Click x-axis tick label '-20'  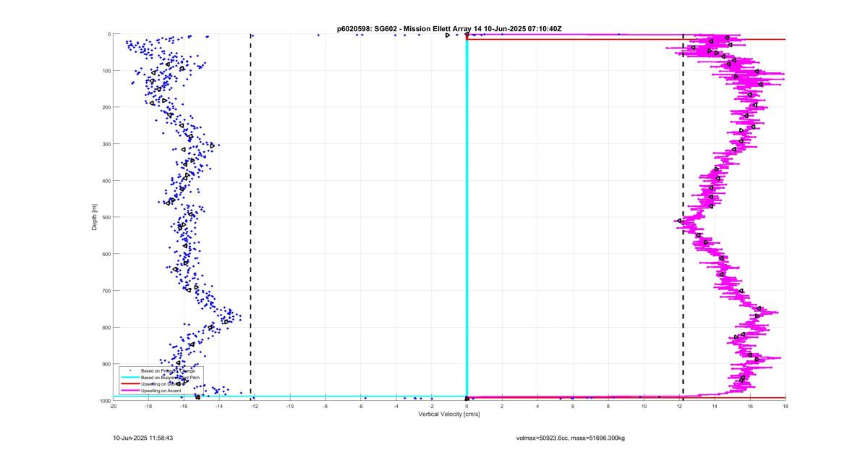[113, 407]
